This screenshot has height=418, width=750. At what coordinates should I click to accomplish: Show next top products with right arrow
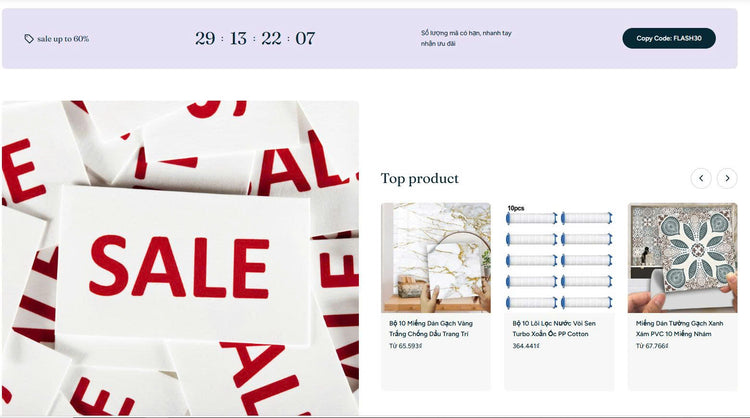click(727, 178)
